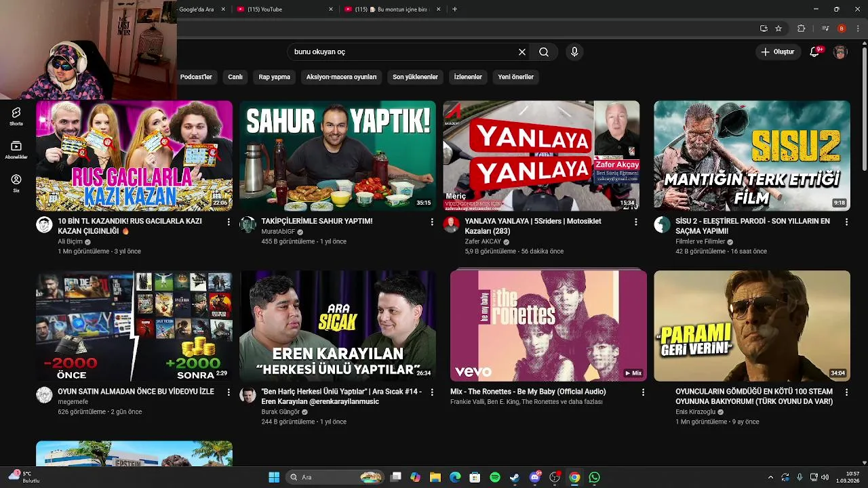Viewport: 868px width, 488px height.
Task: Open the Chrome three-dot menu
Action: [x=858, y=28]
